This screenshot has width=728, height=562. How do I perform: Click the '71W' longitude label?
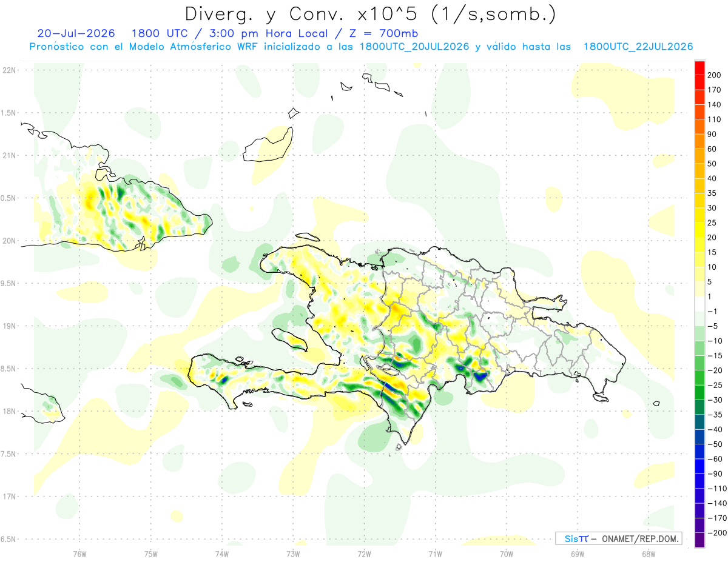pos(435,554)
